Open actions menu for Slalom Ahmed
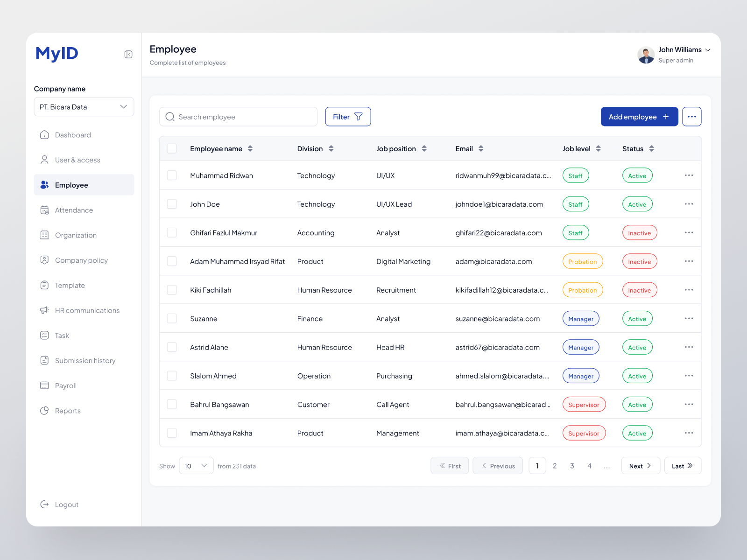747x560 pixels. coord(689,376)
